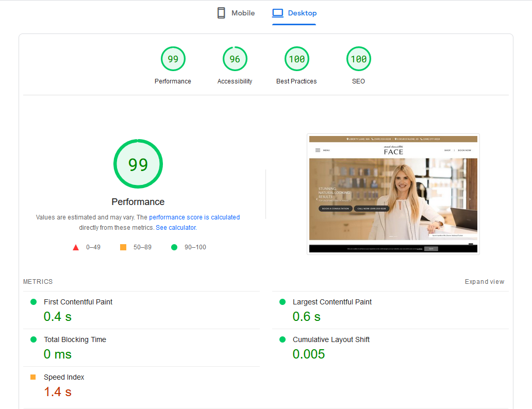The height and width of the screenshot is (409, 532).
Task: Open the performance score is calculated link
Action: (x=194, y=217)
